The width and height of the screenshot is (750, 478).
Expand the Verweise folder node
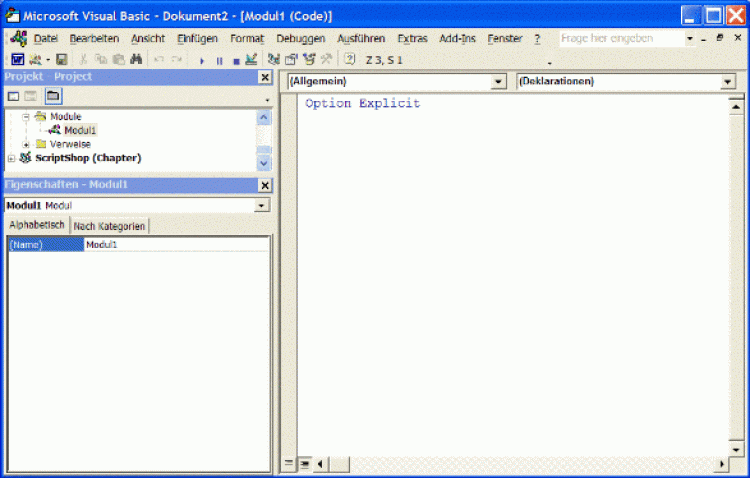27,144
